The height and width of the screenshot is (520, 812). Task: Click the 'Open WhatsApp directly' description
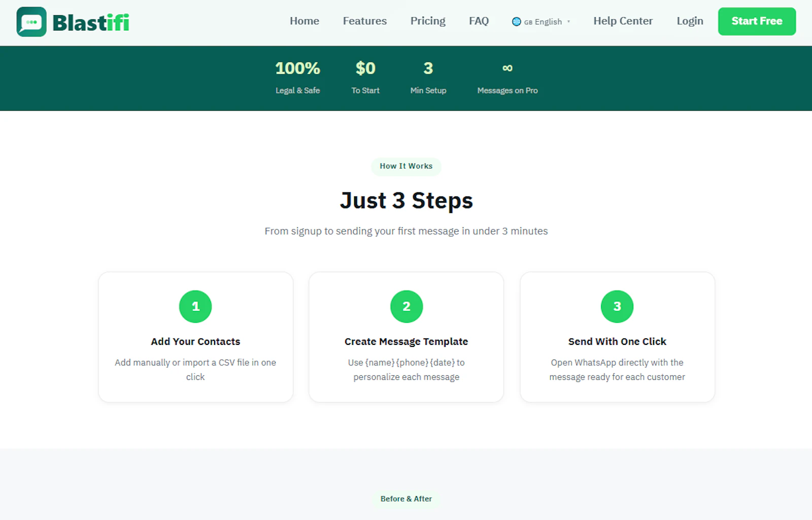[x=617, y=370]
